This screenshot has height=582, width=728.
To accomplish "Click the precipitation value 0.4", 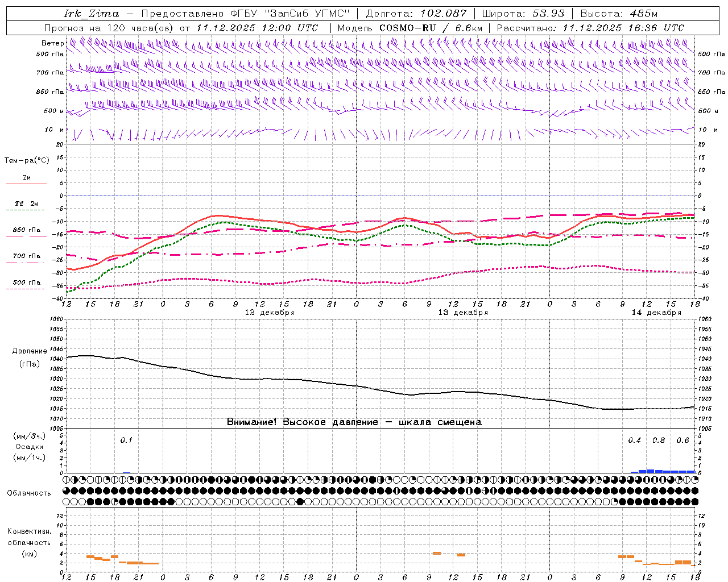I will tap(634, 440).
